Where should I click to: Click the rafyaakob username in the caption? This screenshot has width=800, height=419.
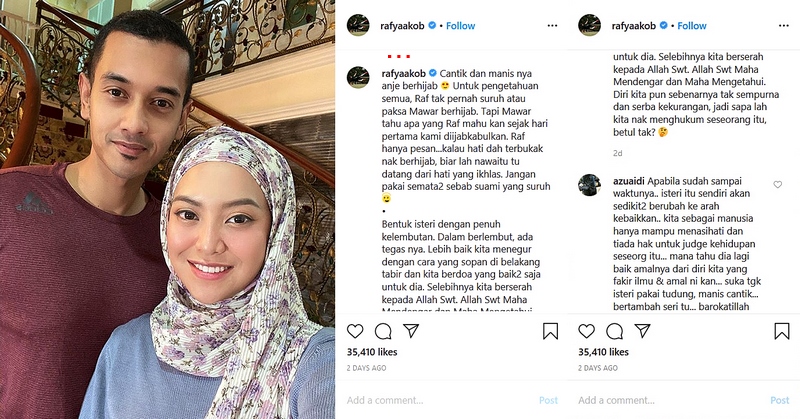(404, 73)
